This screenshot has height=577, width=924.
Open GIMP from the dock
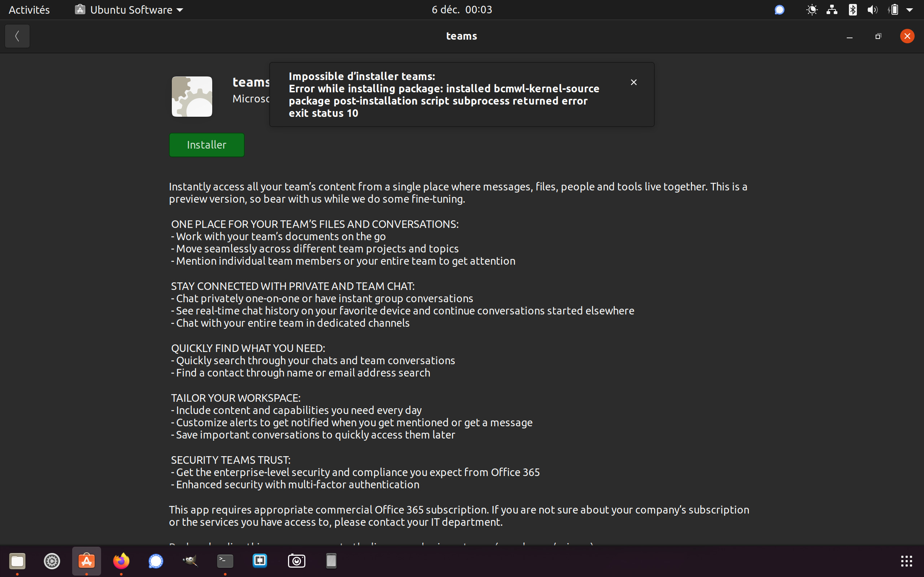190,560
